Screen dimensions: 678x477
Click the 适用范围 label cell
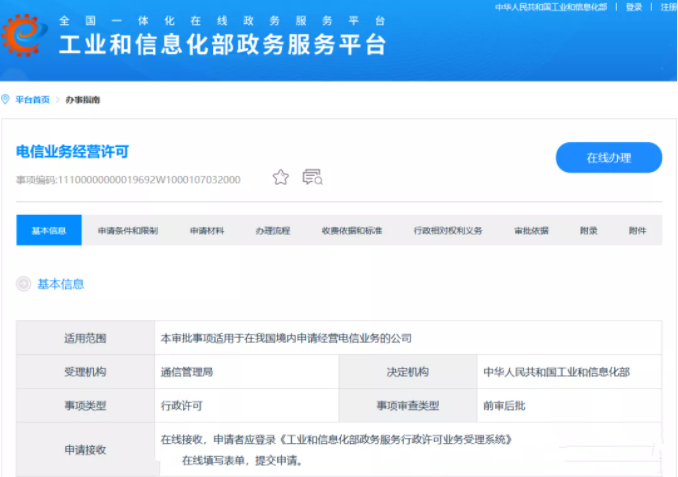coord(85,338)
